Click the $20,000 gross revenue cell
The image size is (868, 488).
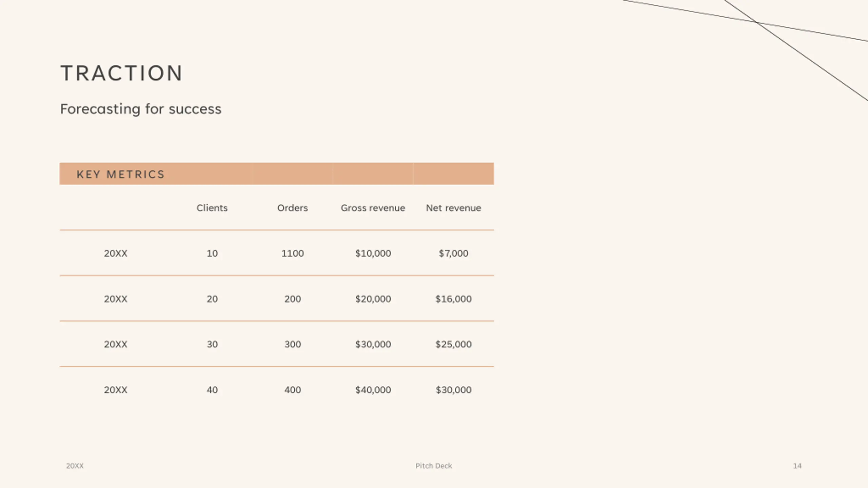[x=373, y=299]
